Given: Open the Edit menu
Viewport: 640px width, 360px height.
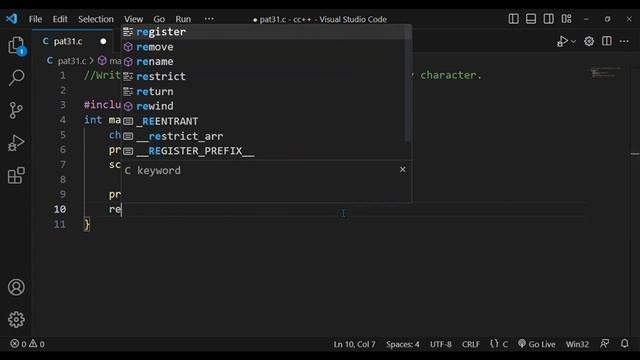Looking at the screenshot, I should 60,19.
